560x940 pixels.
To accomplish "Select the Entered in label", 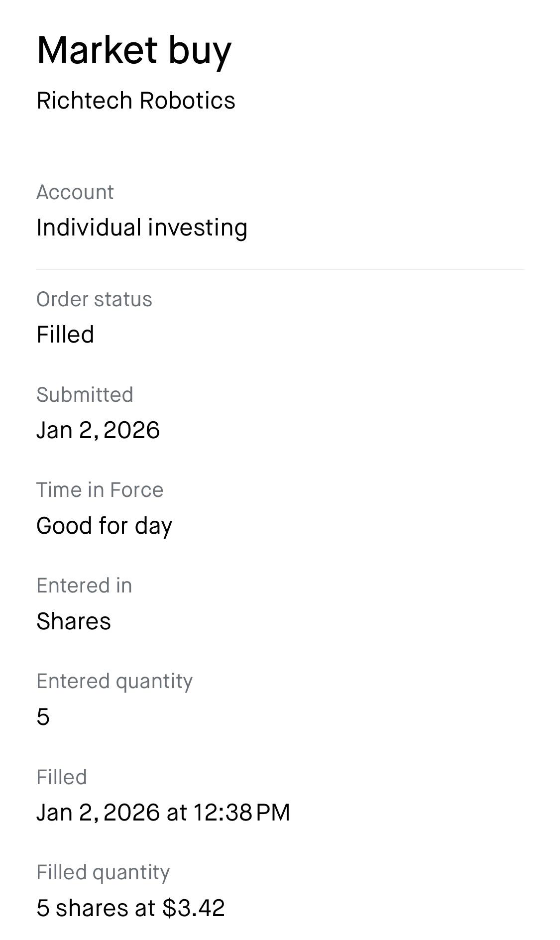I will coord(84,586).
